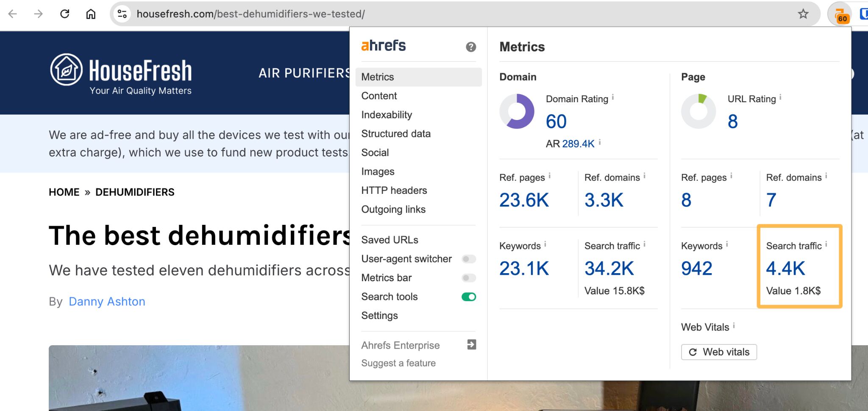
Task: Select Content in the Ahrefs sidebar
Action: click(x=378, y=96)
